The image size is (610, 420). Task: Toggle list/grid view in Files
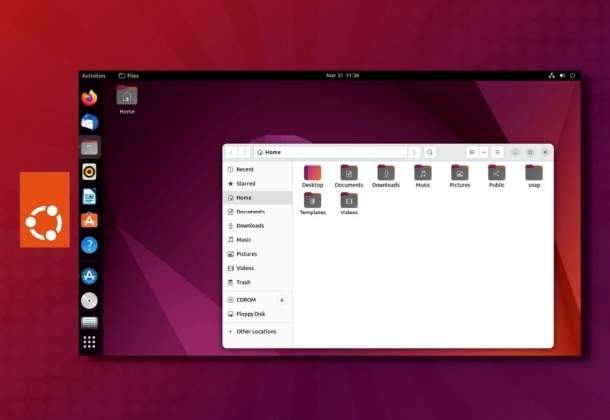coord(472,152)
